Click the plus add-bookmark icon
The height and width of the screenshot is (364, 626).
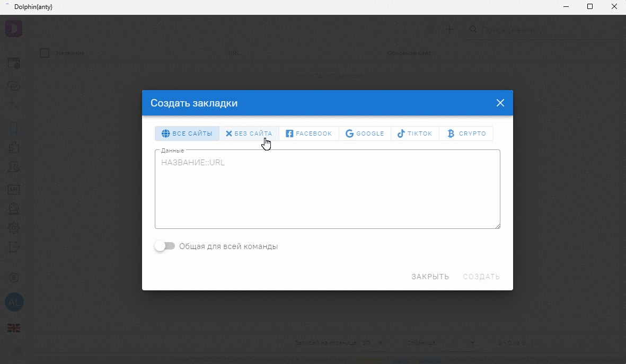click(449, 30)
